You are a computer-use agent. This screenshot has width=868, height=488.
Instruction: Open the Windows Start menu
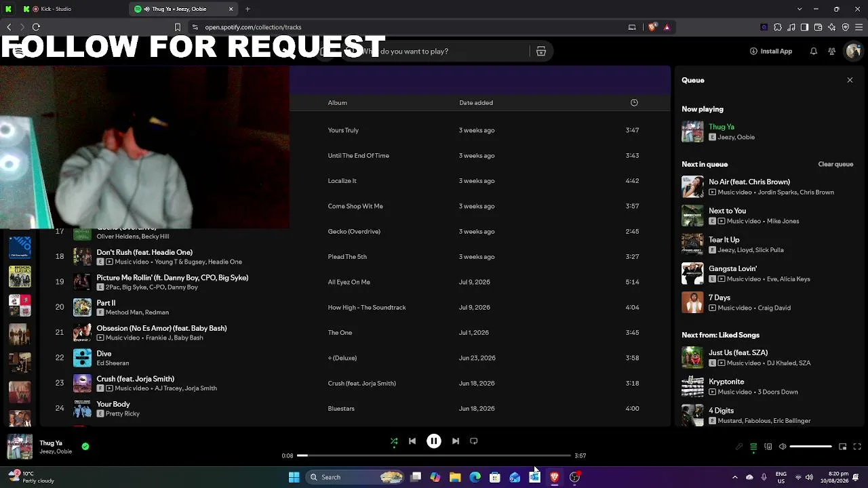(294, 477)
